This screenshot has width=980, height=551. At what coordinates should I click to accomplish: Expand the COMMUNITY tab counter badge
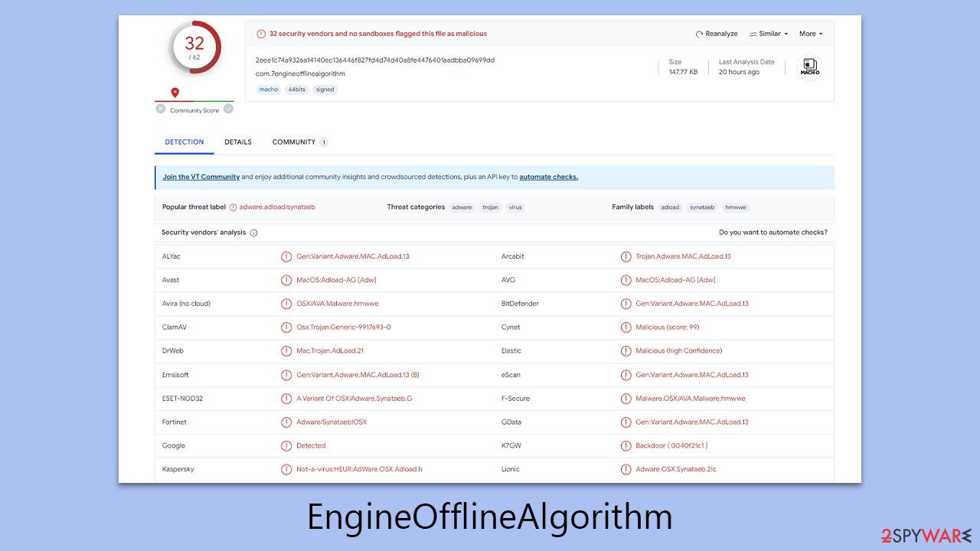324,142
